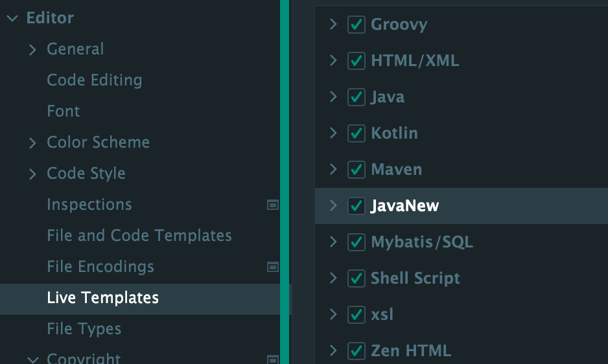The image size is (608, 364).
Task: Select the Font settings page
Action: point(64,111)
